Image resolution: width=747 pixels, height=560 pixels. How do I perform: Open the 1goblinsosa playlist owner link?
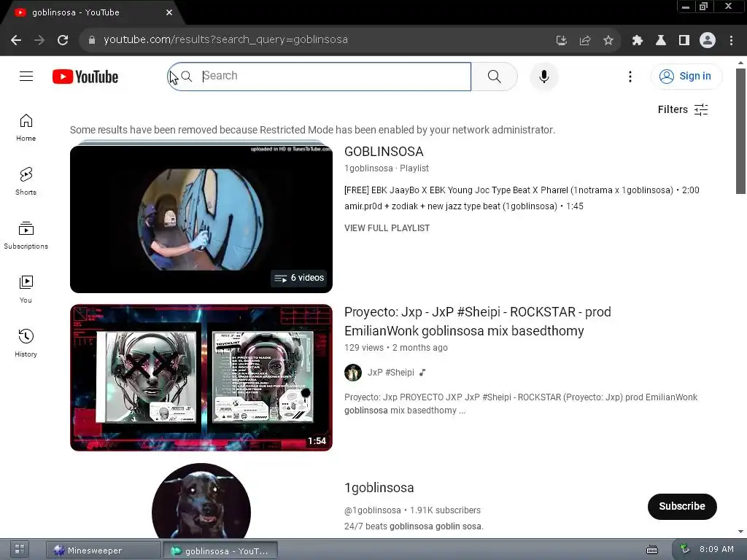[368, 168]
